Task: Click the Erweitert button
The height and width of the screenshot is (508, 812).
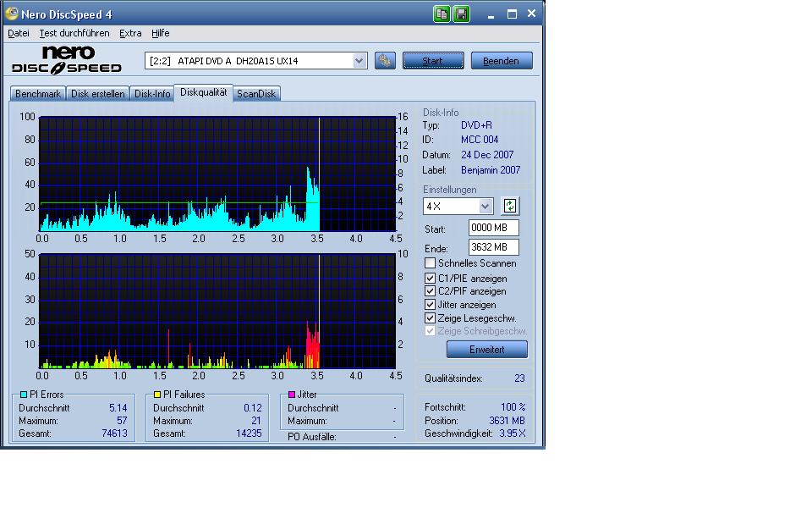Action: coord(486,349)
